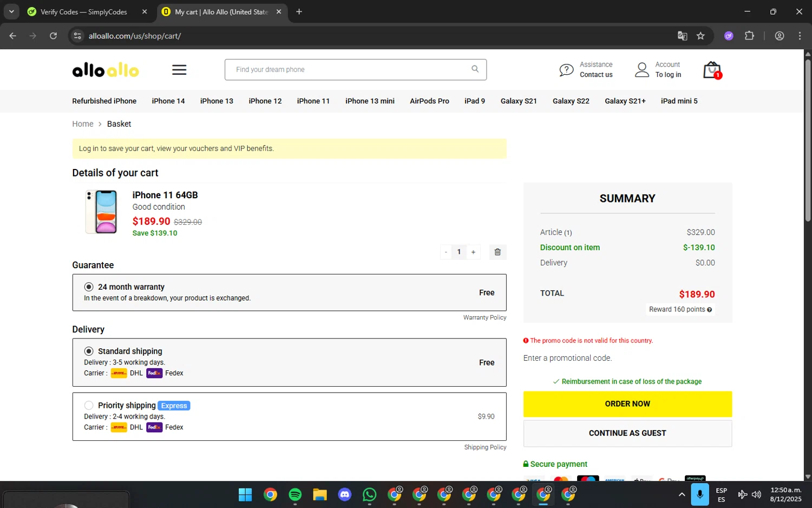The image size is (812, 508).
Task: Click Contact us link
Action: coord(596,75)
